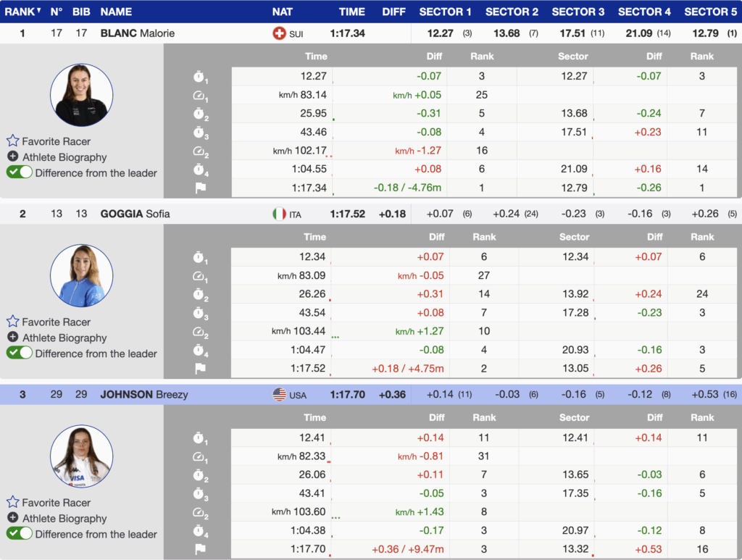Click the TIME column header

(351, 12)
